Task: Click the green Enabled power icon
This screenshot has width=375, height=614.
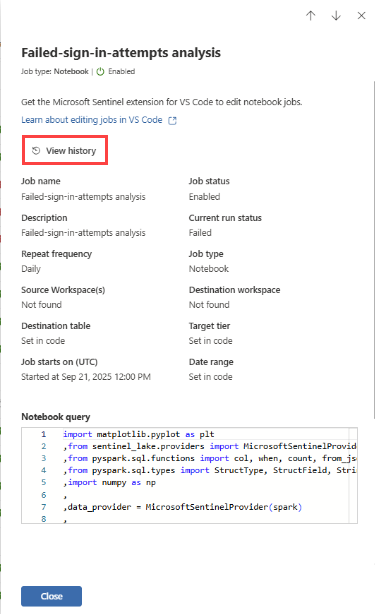Action: point(101,72)
